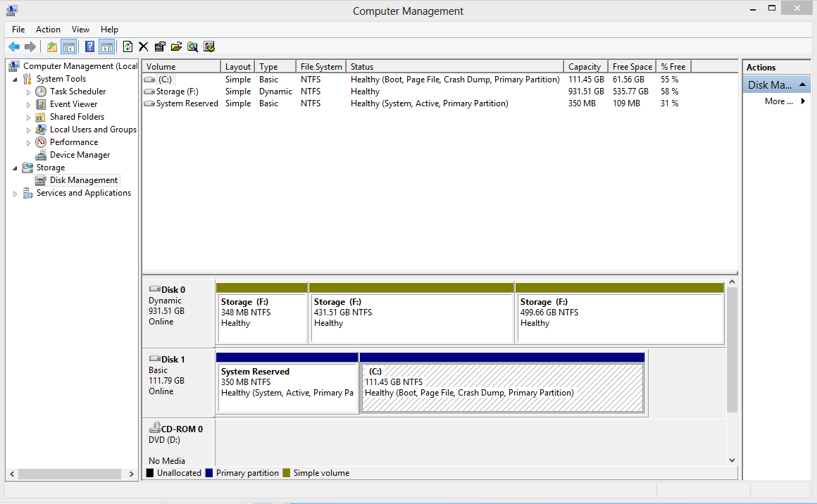Image resolution: width=817 pixels, height=504 pixels.
Task: Collapse the Storage tree node
Action: (15, 168)
